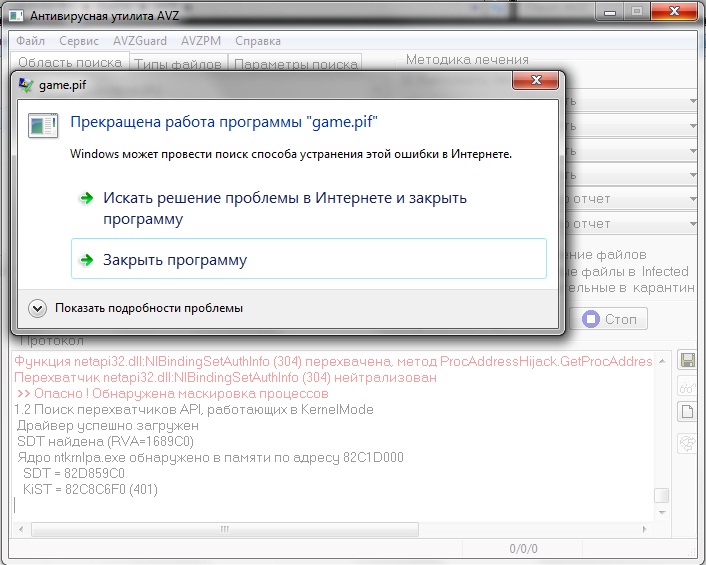Click the game.pif program icon in dialog
Image resolution: width=706 pixels, height=565 pixels.
pos(43,125)
